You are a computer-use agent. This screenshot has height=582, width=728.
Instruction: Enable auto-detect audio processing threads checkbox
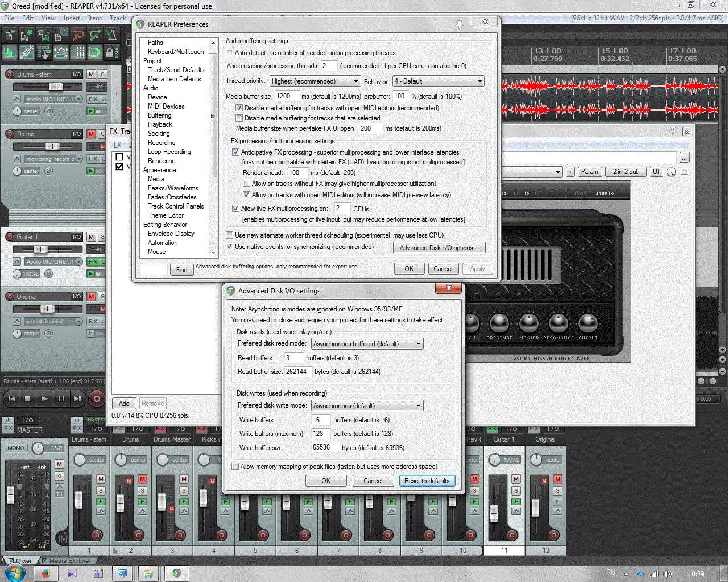[x=230, y=53]
